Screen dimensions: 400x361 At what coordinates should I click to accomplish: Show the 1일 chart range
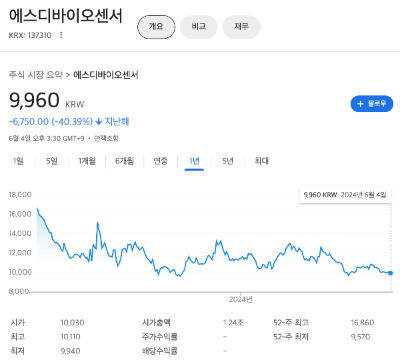[x=18, y=161]
